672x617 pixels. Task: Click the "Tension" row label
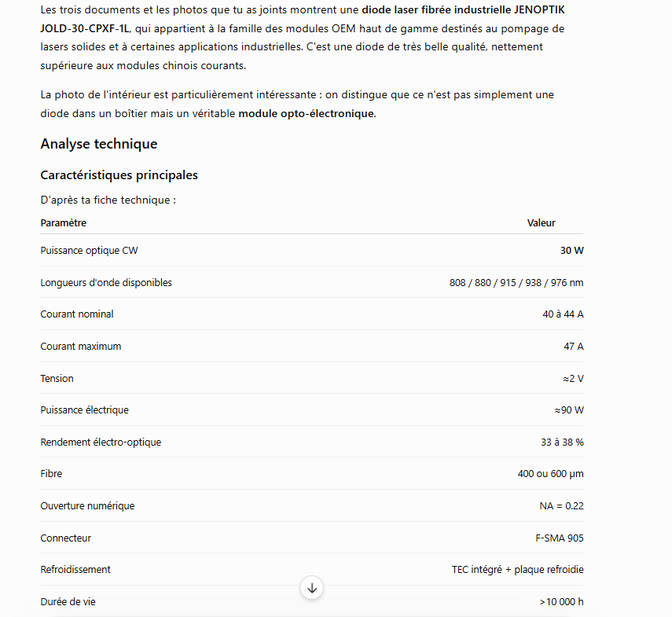click(x=57, y=378)
